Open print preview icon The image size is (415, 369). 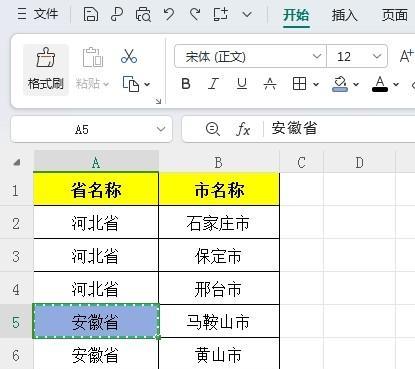[x=143, y=15]
